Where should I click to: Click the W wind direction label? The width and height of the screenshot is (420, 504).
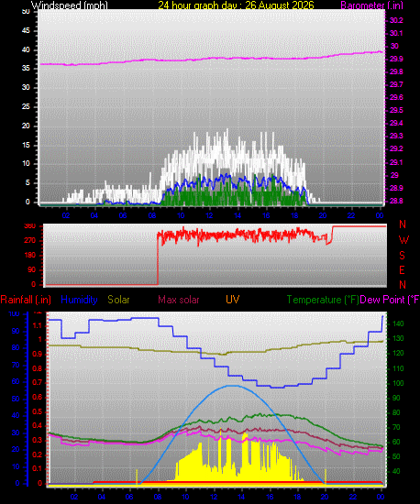click(x=403, y=240)
